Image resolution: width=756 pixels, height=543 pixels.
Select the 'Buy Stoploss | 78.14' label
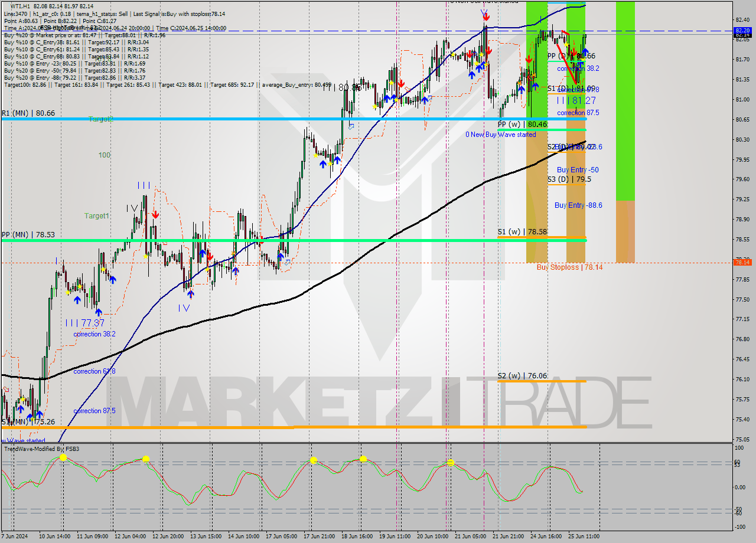click(x=569, y=267)
